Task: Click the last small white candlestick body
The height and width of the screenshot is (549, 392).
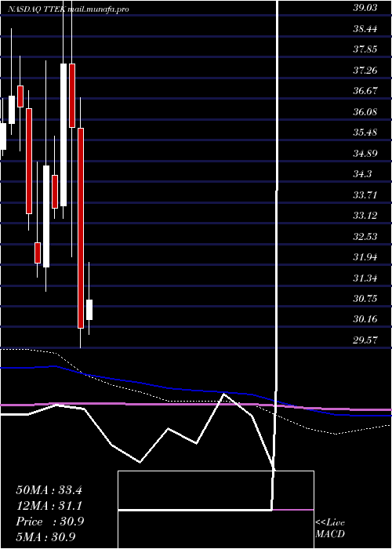Action: [x=89, y=310]
